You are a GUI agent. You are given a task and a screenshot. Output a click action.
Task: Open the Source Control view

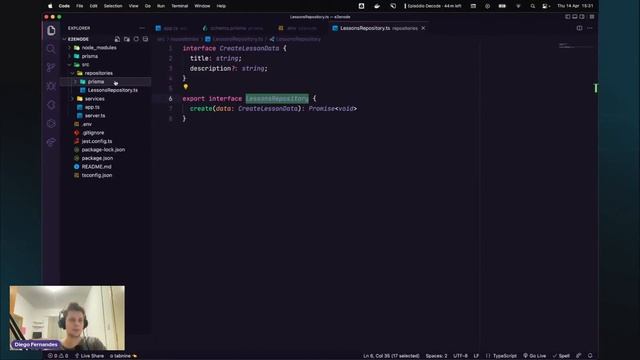point(51,67)
